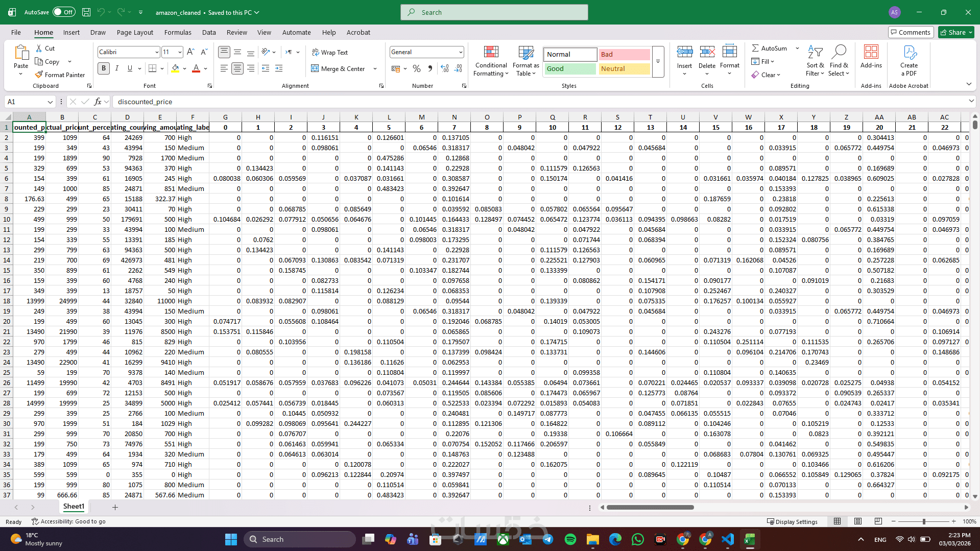The height and width of the screenshot is (551, 980).
Task: Toggle Wrap Text for the cell
Action: (x=329, y=52)
